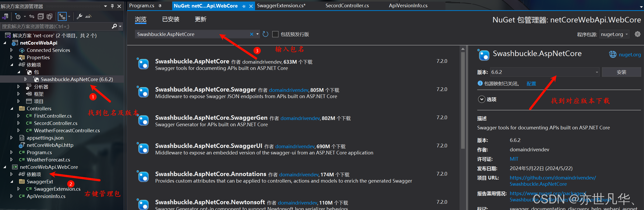
Task: Open Properties via the wrench icon
Action: pyautogui.click(x=79, y=16)
